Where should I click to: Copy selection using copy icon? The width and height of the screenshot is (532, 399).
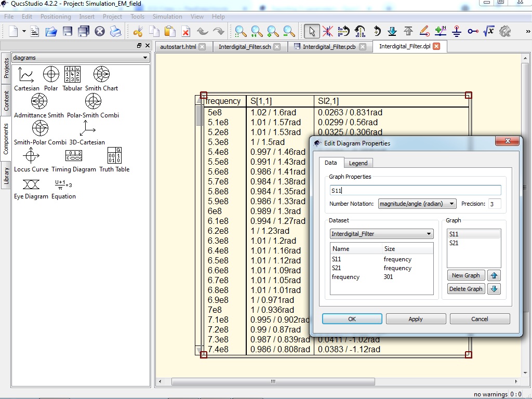tap(154, 32)
